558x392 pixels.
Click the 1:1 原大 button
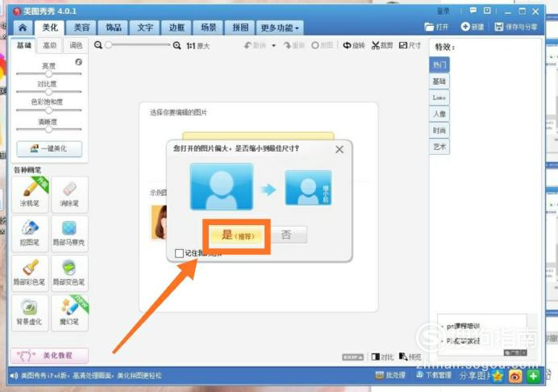[x=198, y=46]
